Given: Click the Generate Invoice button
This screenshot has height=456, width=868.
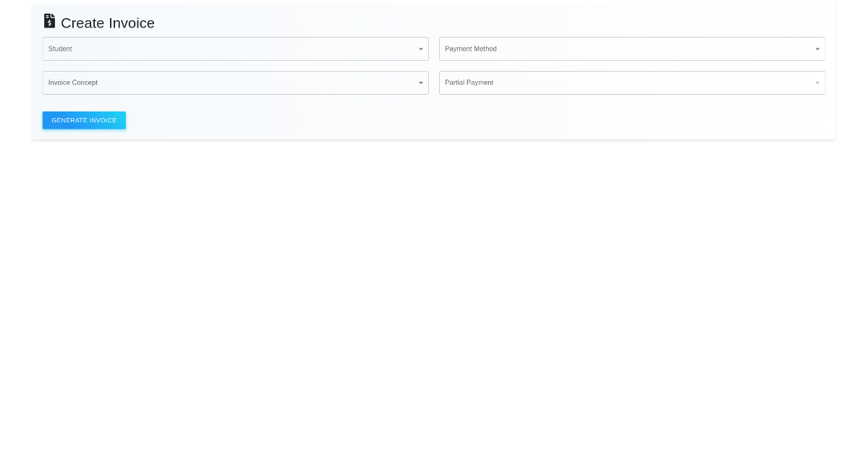Looking at the screenshot, I should [84, 120].
